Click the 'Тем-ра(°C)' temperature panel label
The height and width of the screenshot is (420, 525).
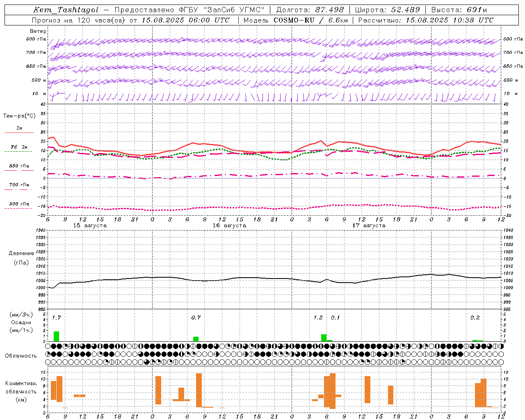[19, 116]
